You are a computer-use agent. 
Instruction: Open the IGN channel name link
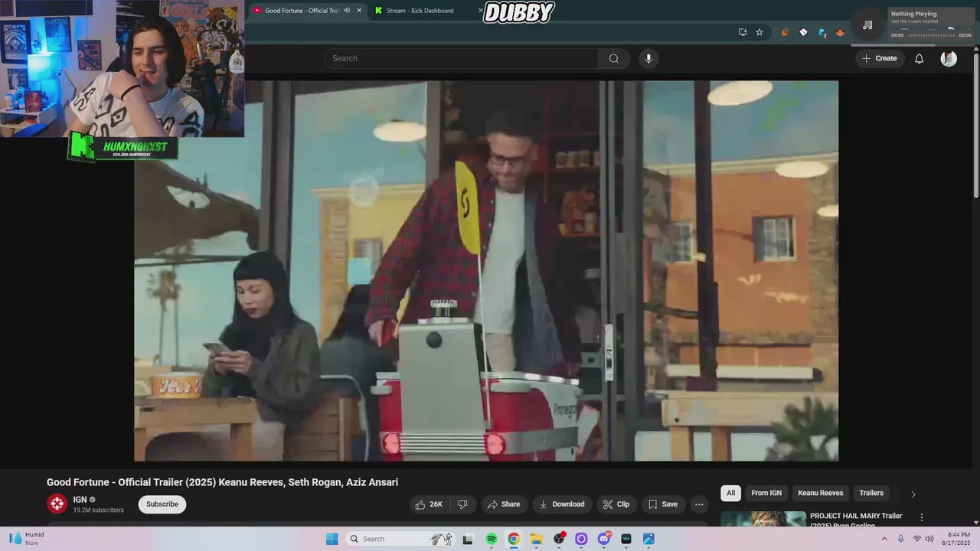click(80, 500)
